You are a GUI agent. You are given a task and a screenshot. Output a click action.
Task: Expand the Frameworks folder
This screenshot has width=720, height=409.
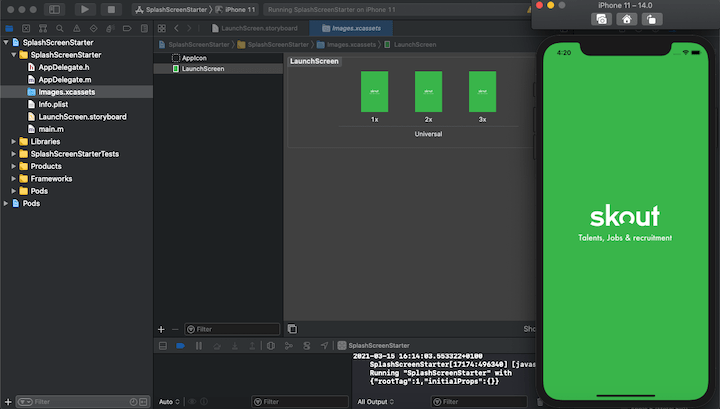[14, 179]
